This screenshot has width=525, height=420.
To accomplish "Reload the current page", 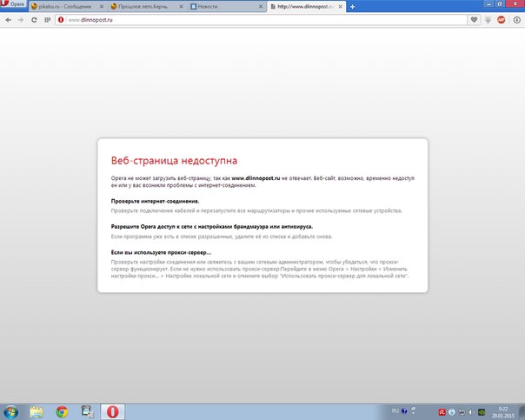I will click(x=34, y=20).
